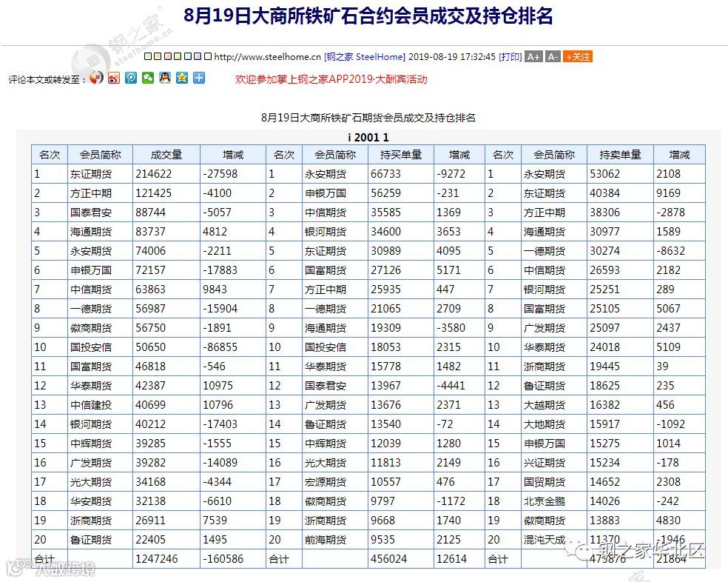Image resolution: width=728 pixels, height=582 pixels.
Task: Open the [钢之家 SteelHome] link
Action: coord(365,57)
